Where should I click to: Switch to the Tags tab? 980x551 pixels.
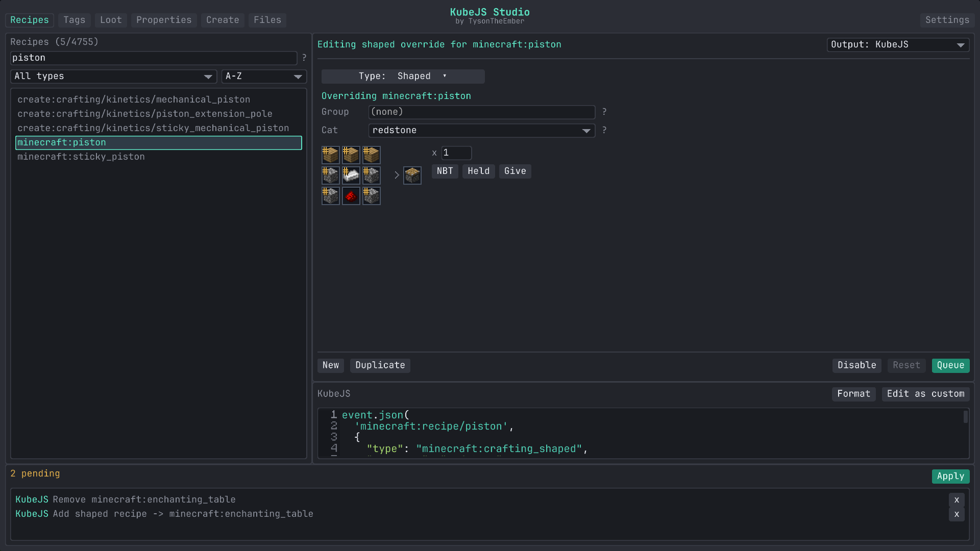click(x=75, y=20)
